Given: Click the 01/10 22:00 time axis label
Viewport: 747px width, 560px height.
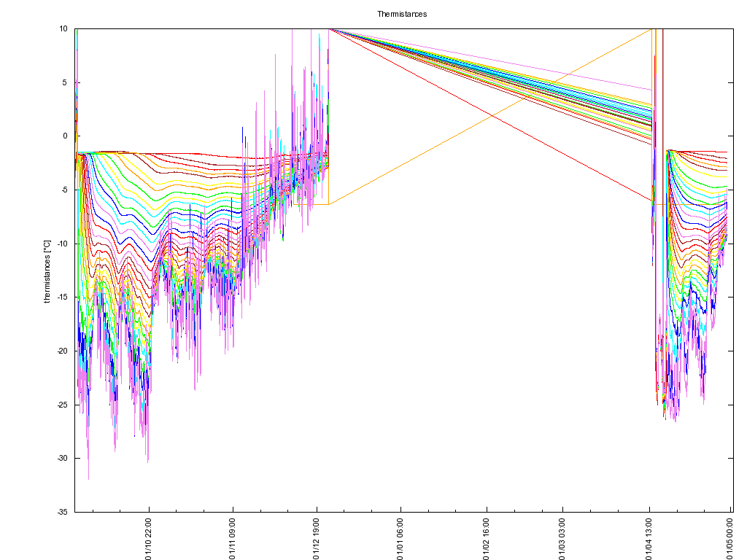Looking at the screenshot, I should 149,539.
